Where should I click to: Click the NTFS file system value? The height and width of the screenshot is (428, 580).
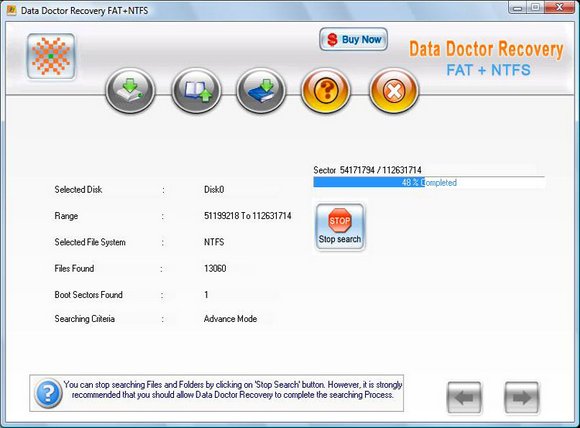click(x=214, y=242)
